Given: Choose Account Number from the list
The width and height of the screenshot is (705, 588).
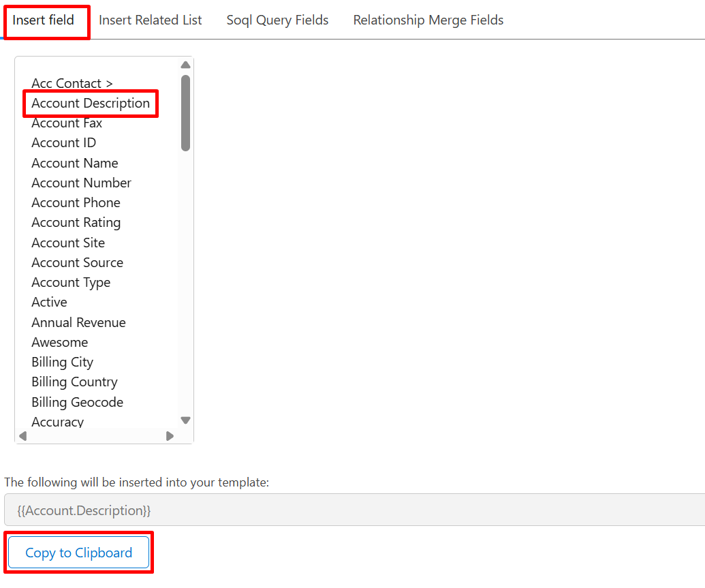Looking at the screenshot, I should [x=81, y=183].
